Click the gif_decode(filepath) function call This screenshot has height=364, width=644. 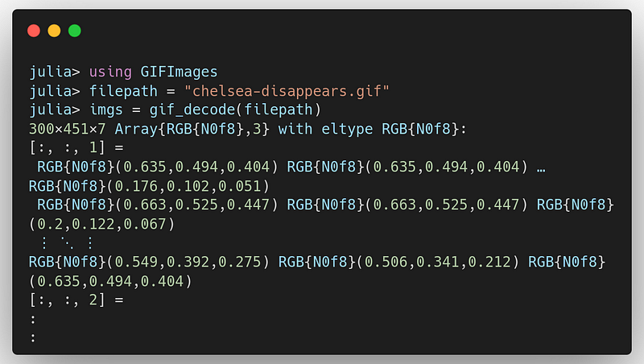pyautogui.click(x=235, y=110)
